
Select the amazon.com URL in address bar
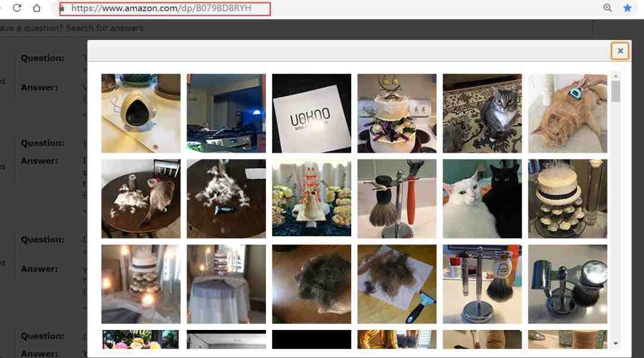click(161, 8)
